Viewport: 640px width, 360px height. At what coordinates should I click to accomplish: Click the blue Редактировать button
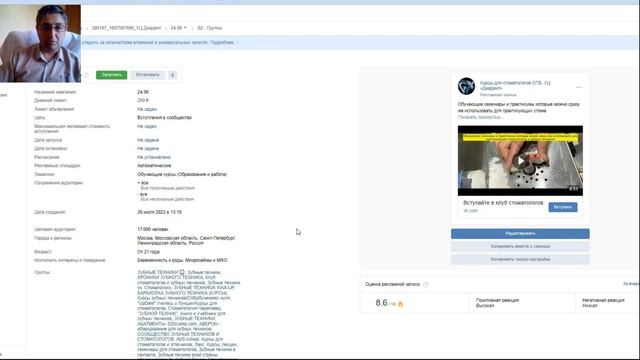(x=520, y=233)
